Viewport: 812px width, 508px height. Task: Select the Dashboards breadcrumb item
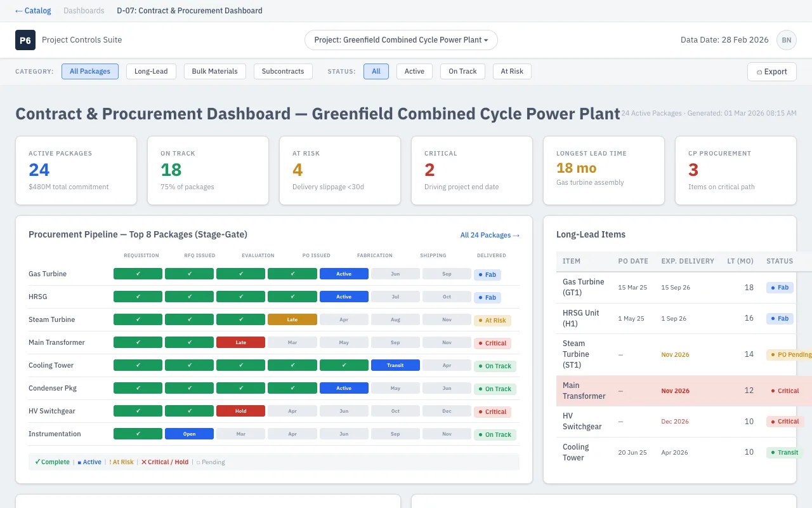tap(83, 11)
